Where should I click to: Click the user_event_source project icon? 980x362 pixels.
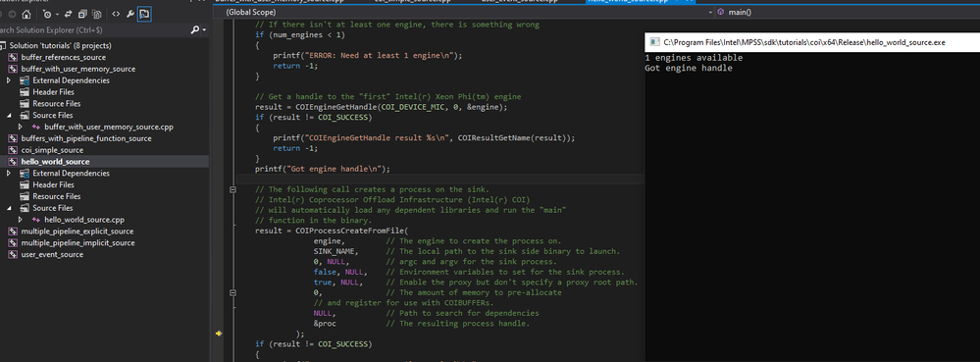[x=13, y=254]
